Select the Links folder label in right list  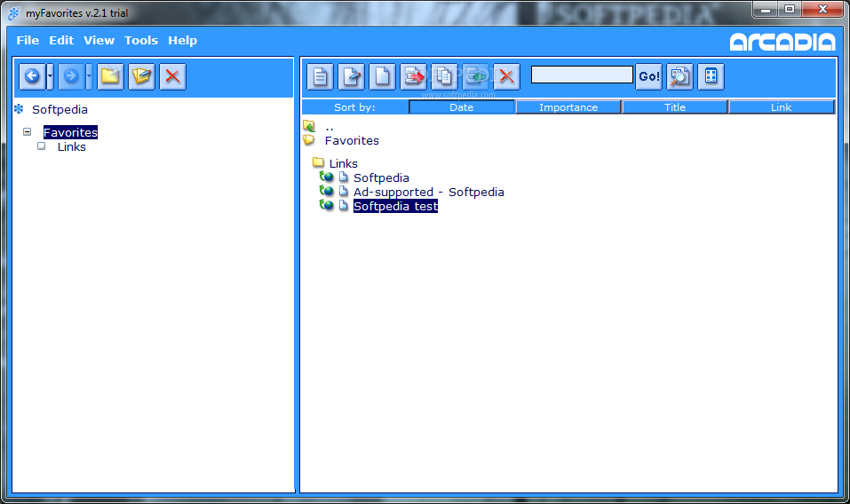(343, 163)
